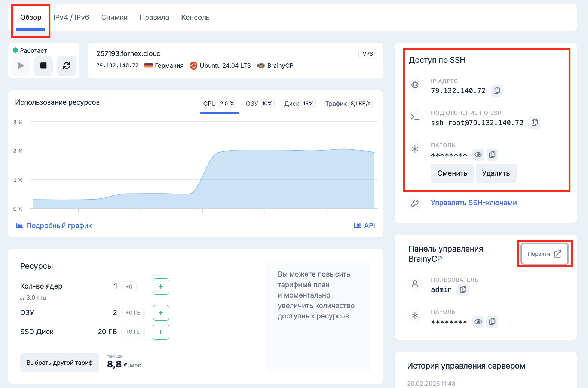Click the user icon next to admin

415,284
